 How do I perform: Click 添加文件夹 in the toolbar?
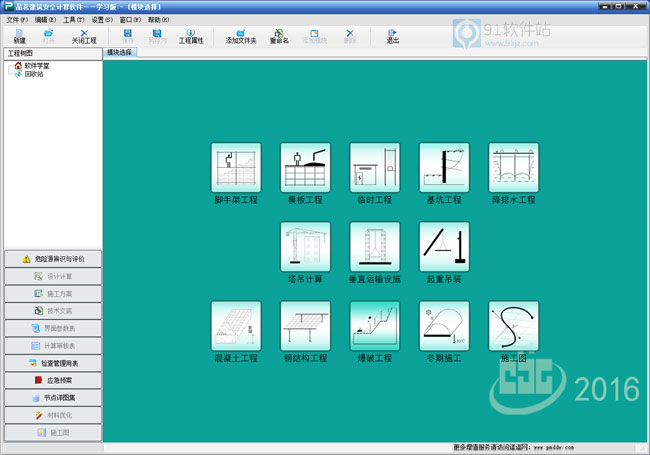click(240, 37)
